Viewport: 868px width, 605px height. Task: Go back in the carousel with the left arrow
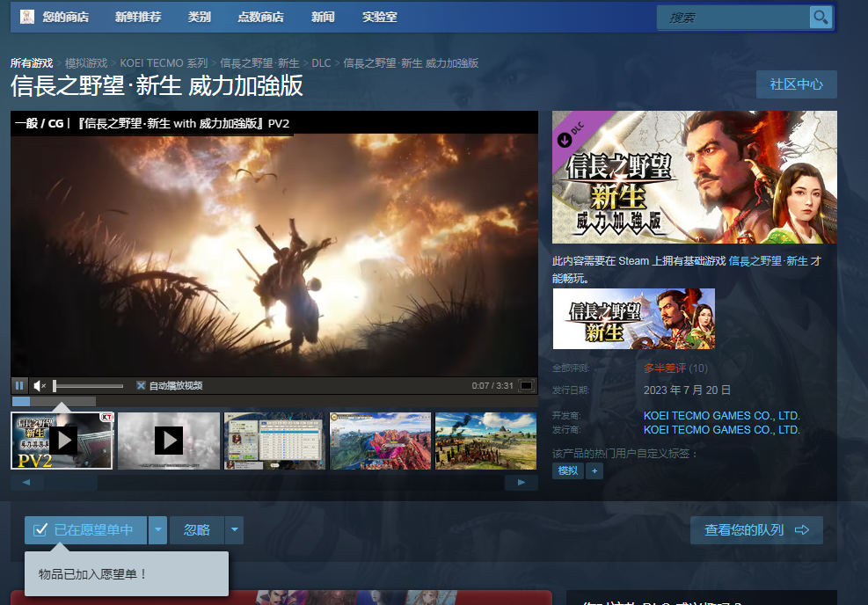[x=26, y=482]
